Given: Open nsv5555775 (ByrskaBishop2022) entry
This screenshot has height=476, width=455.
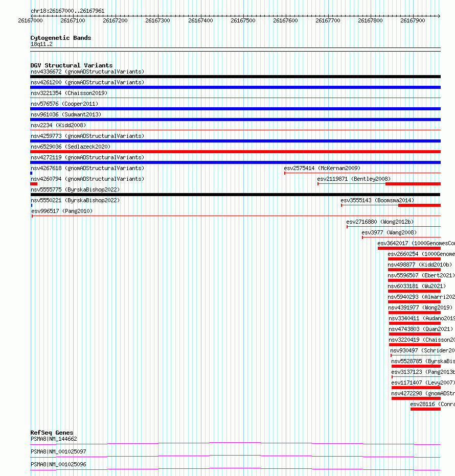Looking at the screenshot, I should pos(75,189).
